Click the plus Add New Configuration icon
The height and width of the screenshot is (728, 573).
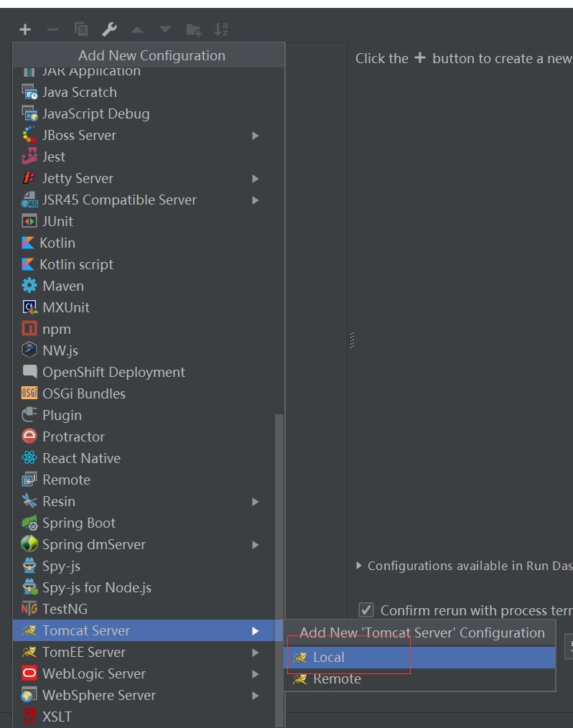point(25,29)
